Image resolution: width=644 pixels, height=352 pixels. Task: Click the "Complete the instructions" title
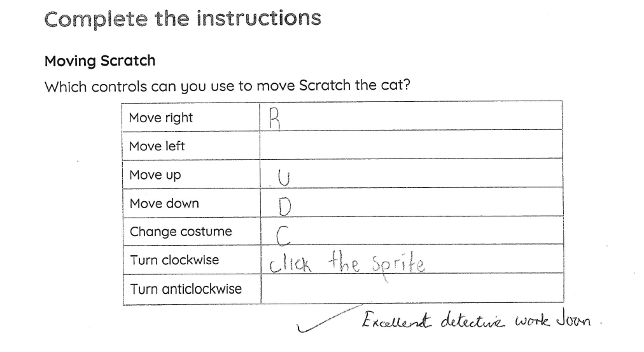183,20
